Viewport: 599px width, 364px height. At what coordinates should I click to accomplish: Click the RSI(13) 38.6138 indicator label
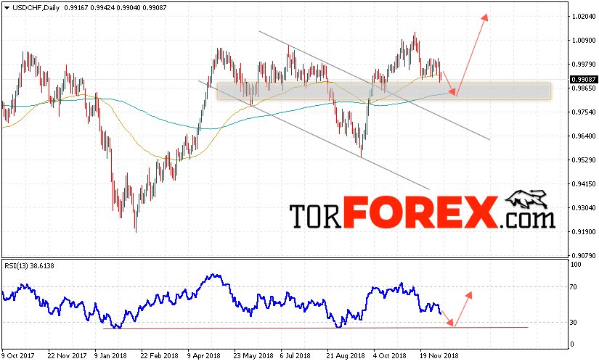pyautogui.click(x=30, y=266)
